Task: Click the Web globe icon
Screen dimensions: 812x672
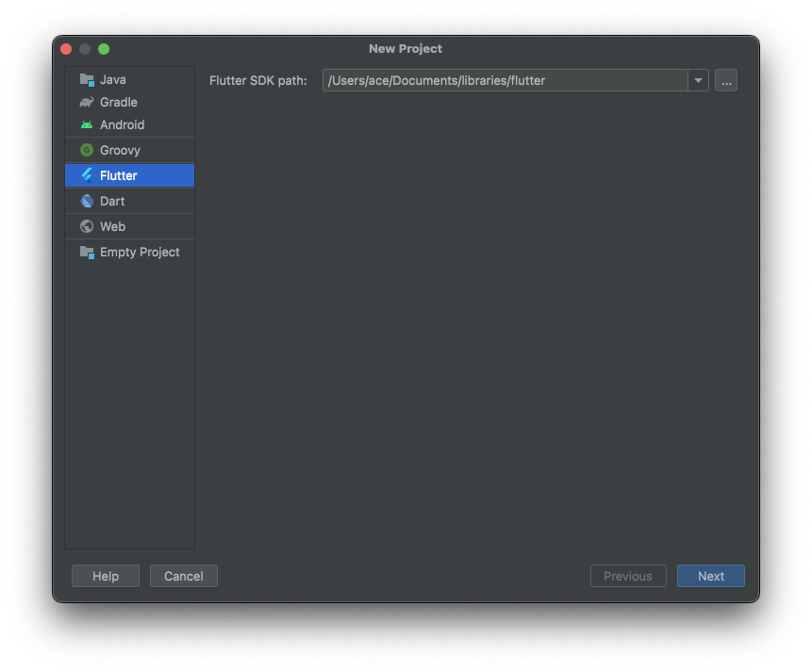Action: (x=87, y=226)
